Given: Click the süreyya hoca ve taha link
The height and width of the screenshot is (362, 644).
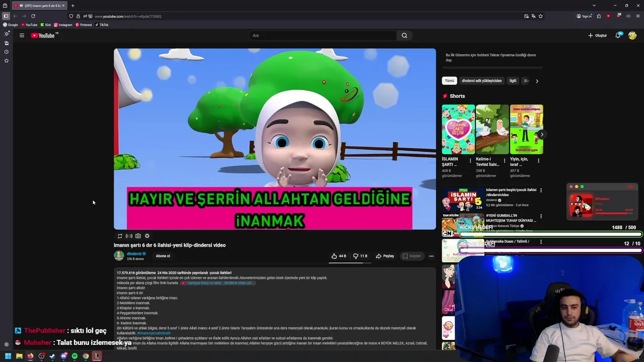Looking at the screenshot, I should 219,283.
